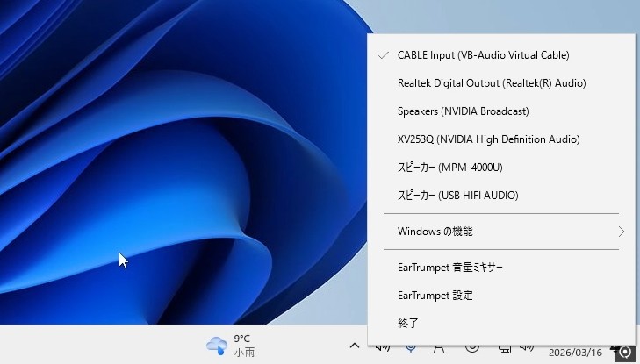Toggle the IME "A" input mode indicator
Viewport: 640px width, 364px height.
coord(439,349)
